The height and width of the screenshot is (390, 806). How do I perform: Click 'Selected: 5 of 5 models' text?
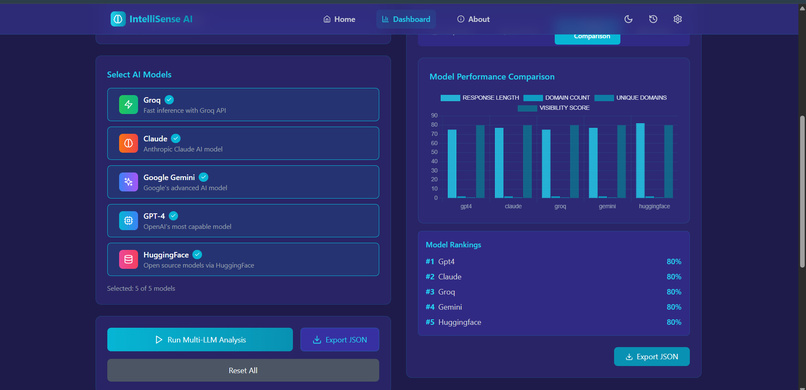(141, 288)
